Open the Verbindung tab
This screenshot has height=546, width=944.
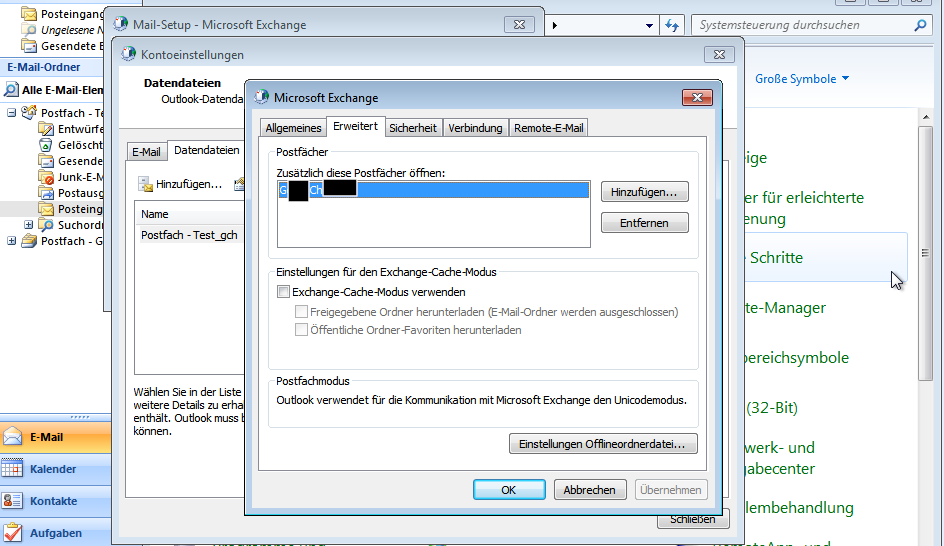(x=475, y=128)
